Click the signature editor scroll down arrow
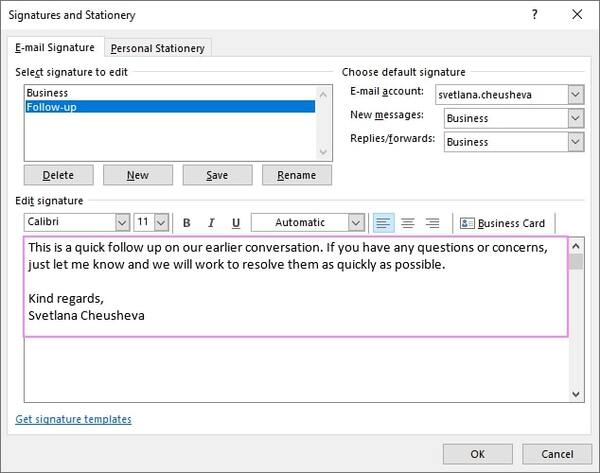 (576, 394)
